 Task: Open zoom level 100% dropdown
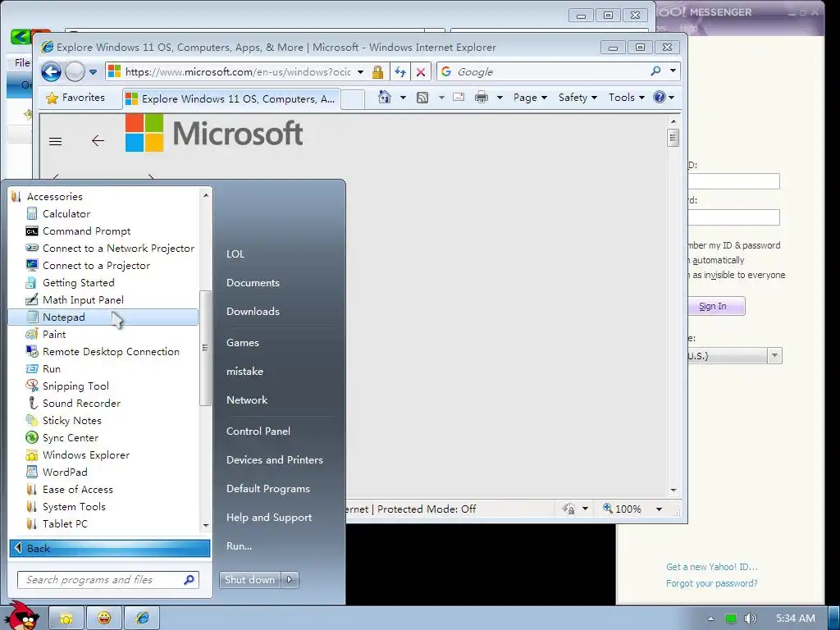(x=659, y=509)
